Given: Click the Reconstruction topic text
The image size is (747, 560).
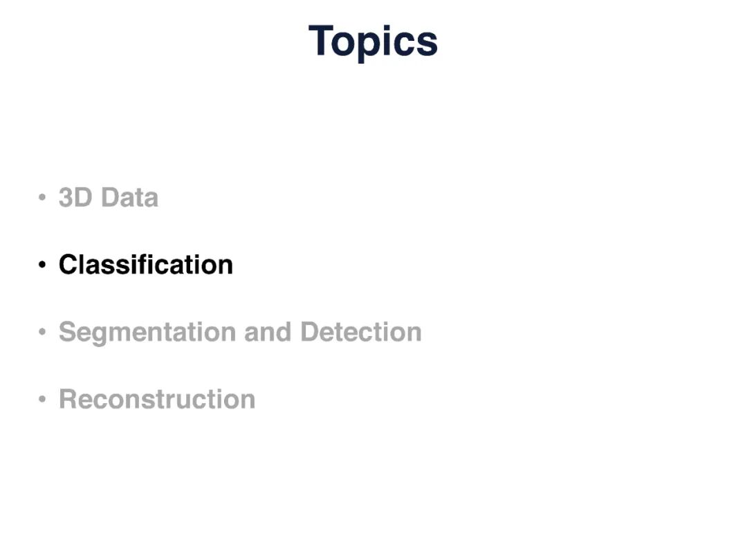Looking at the screenshot, I should click(x=157, y=399).
